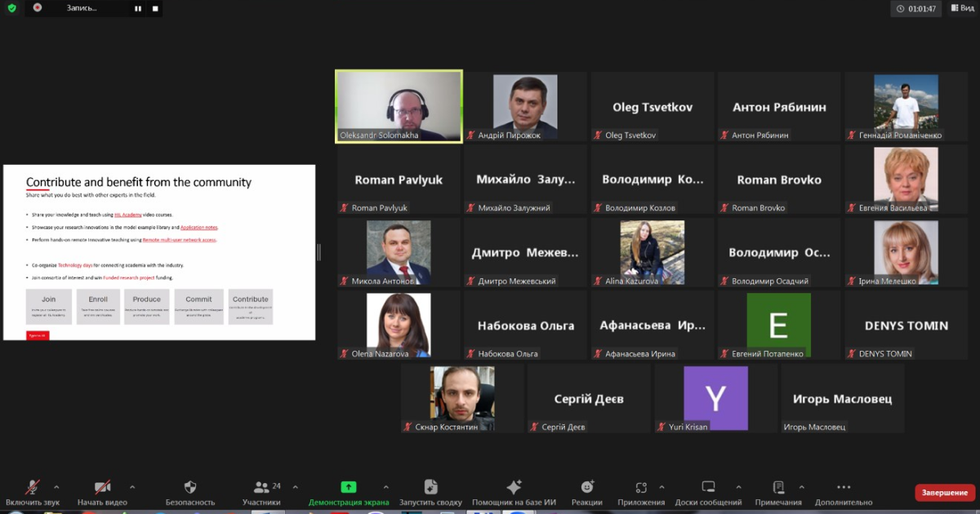
Task: Expand the arrow next to Участники
Action: pos(296,487)
